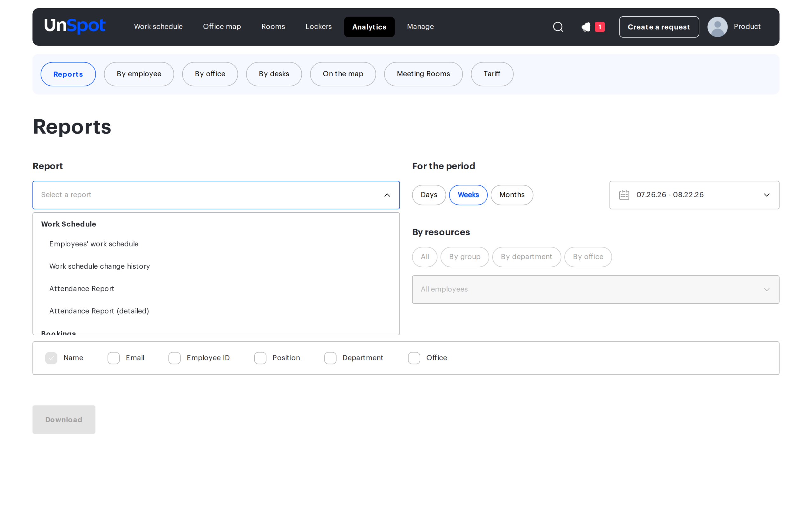The height and width of the screenshot is (508, 812).
Task: Click the red notification badge
Action: (599, 27)
